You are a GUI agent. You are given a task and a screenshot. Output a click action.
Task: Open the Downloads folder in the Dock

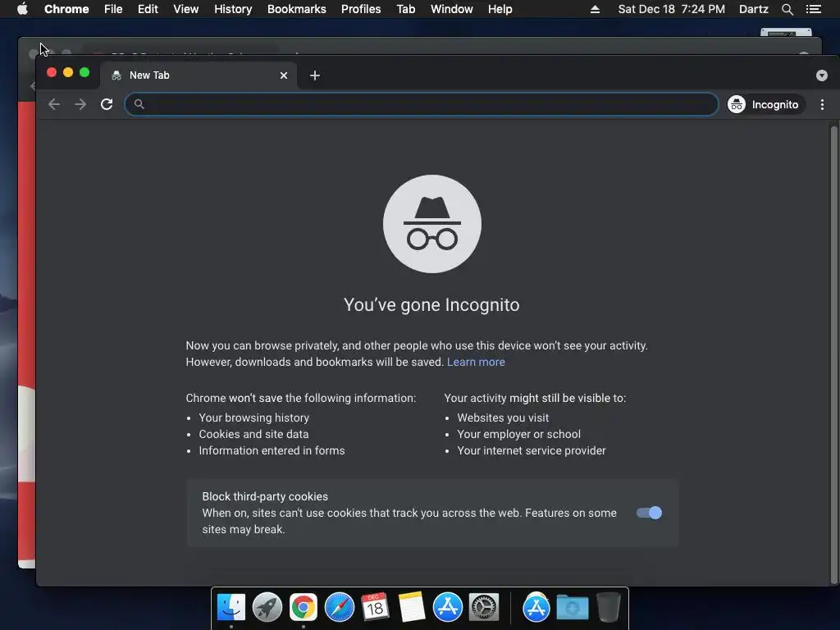tap(572, 608)
